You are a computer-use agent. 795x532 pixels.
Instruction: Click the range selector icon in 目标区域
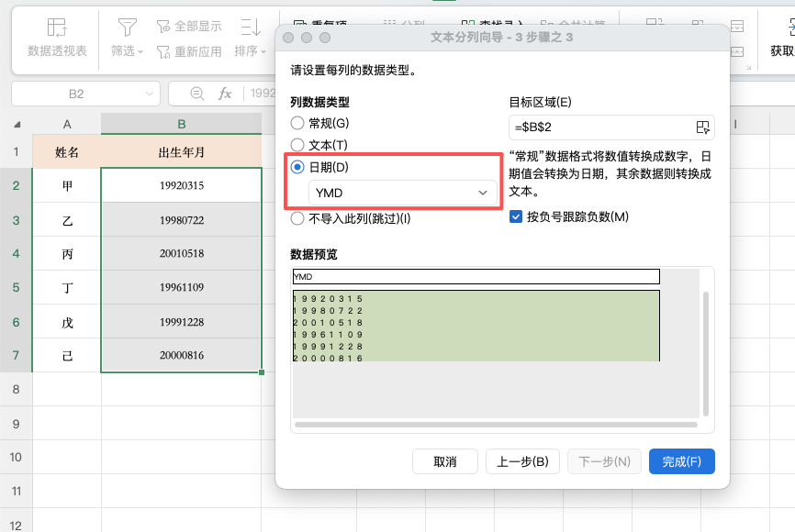[x=702, y=127]
